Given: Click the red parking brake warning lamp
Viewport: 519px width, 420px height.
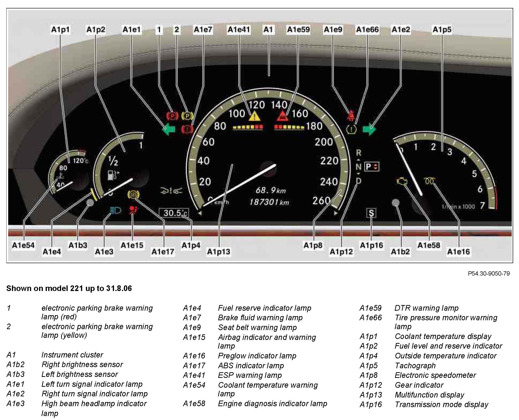Looking at the screenshot, I should (x=172, y=116).
